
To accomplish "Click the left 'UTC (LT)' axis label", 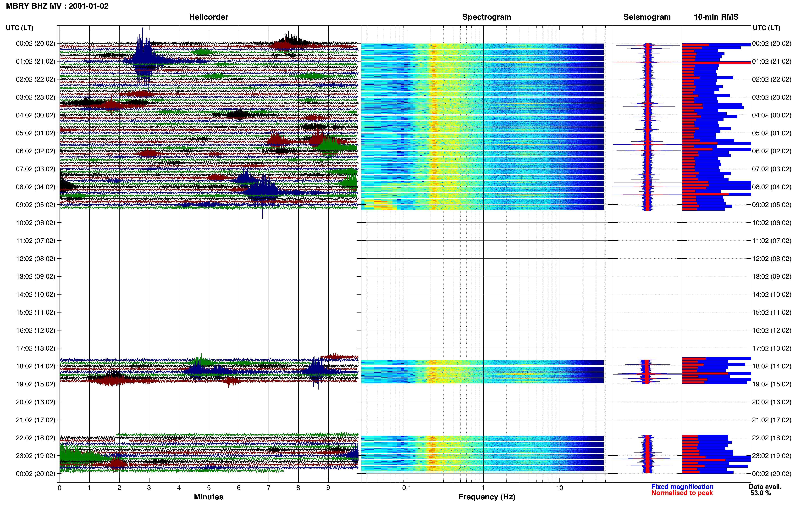I will [20, 28].
